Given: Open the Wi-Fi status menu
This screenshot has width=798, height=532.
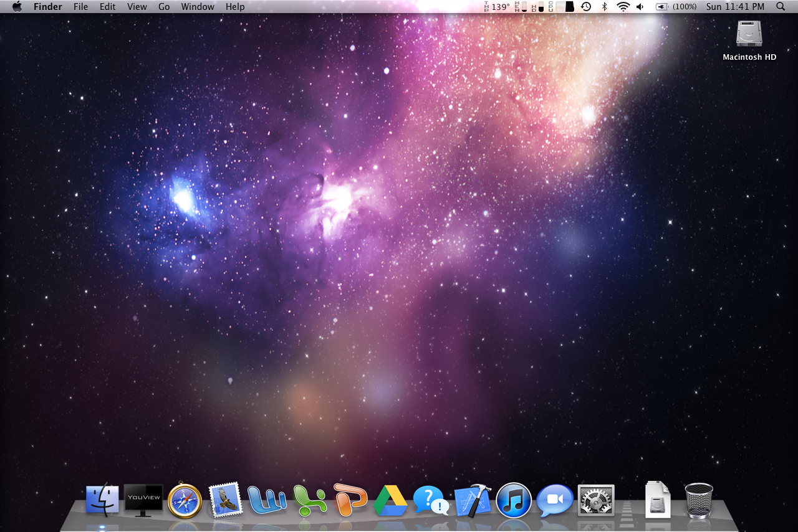Looking at the screenshot, I should 623,7.
